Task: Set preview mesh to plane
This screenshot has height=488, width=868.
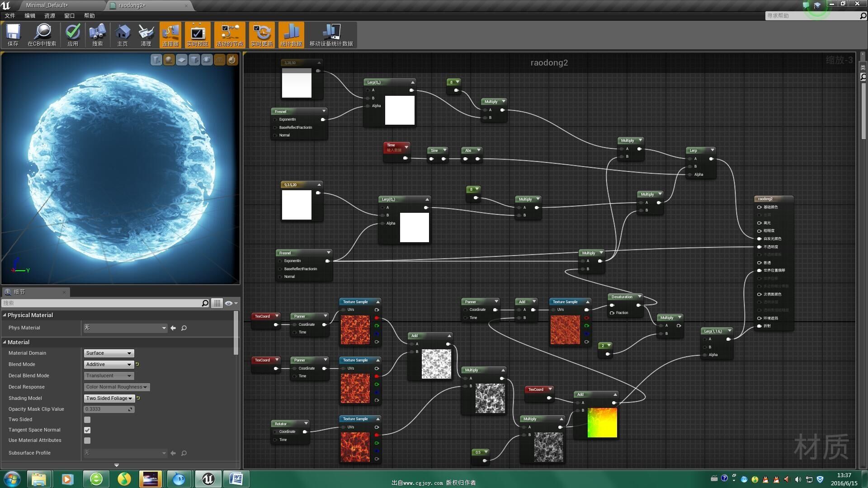Action: [x=181, y=60]
